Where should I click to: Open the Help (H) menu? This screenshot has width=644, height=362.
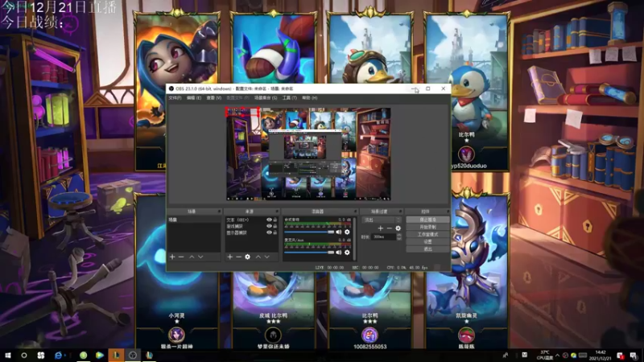pos(310,98)
